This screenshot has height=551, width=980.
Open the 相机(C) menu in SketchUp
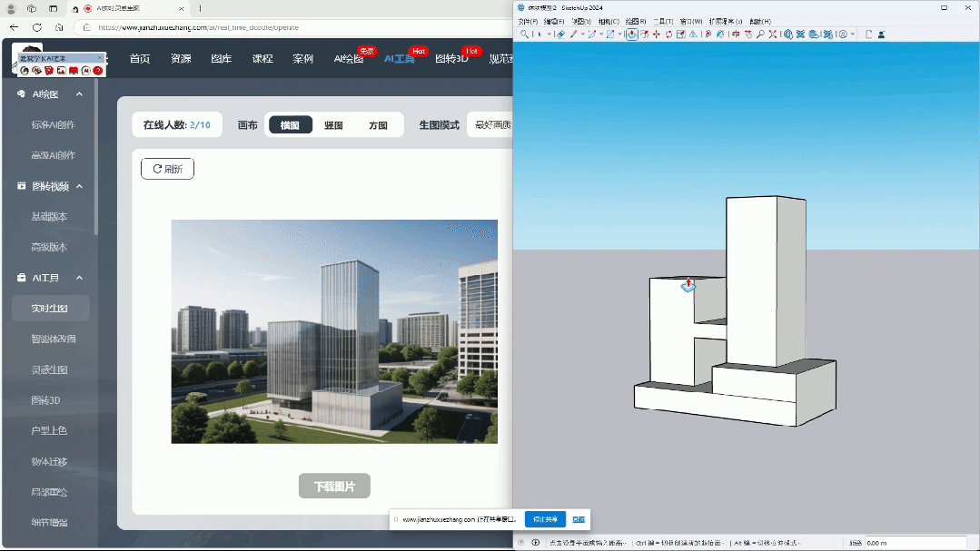tap(609, 21)
